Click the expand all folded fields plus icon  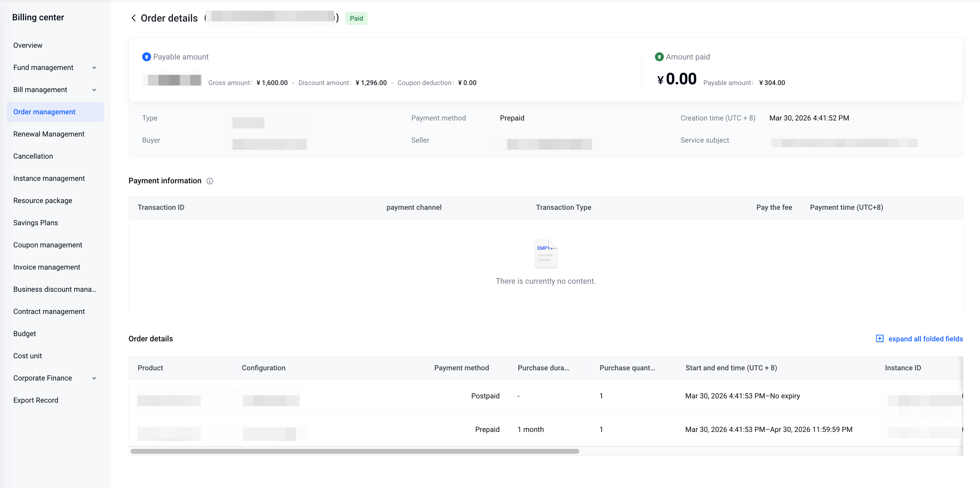pos(880,338)
